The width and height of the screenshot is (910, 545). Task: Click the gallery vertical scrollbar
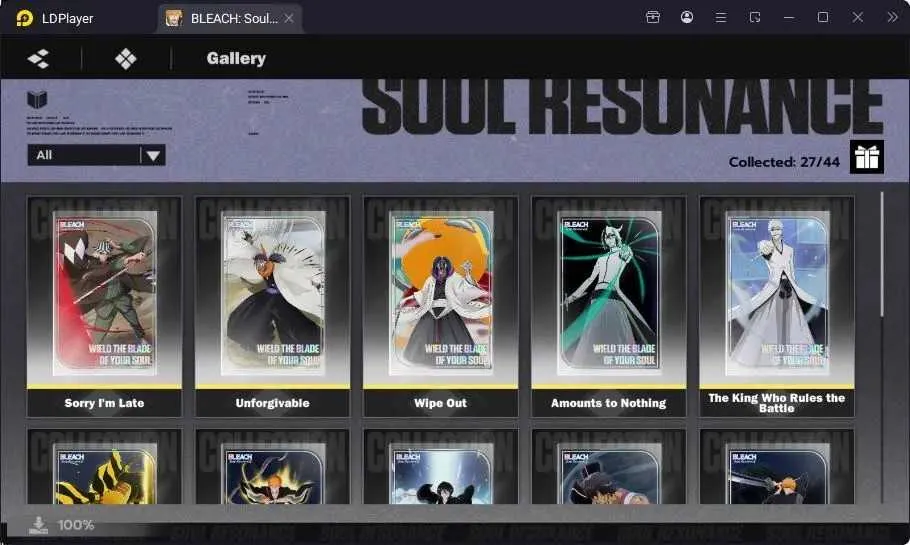click(882, 254)
